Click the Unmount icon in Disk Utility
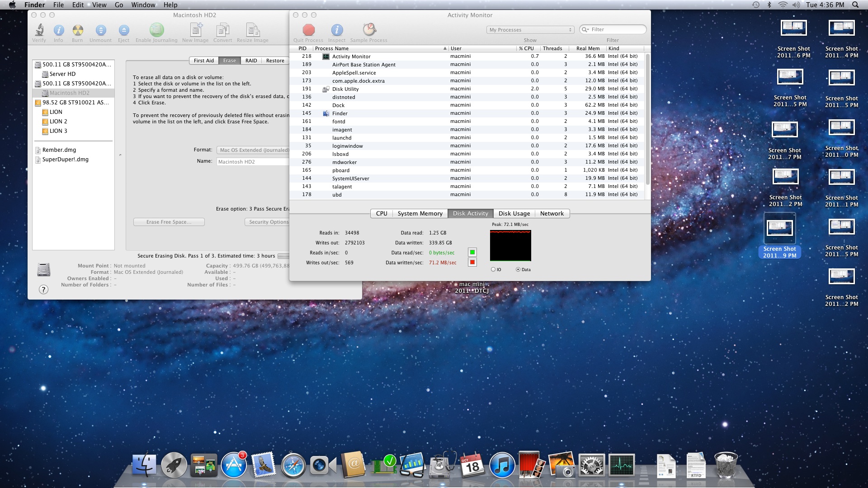 [x=101, y=30]
